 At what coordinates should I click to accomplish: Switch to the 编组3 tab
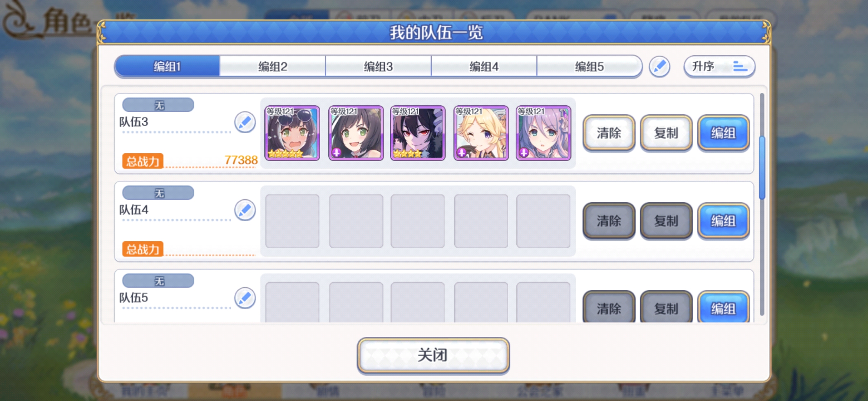[x=378, y=66]
